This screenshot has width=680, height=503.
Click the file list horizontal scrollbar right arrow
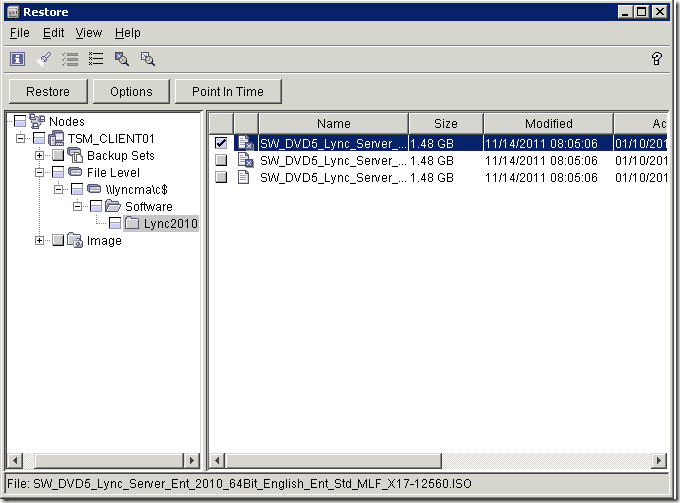coord(659,460)
